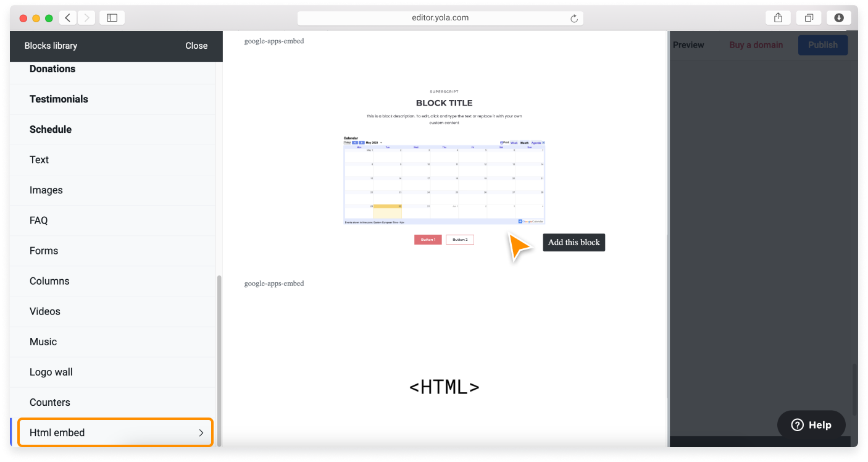Screen dimensions: 868x462
Task: Toggle the sidebar icon in the browser toolbar
Action: click(112, 17)
